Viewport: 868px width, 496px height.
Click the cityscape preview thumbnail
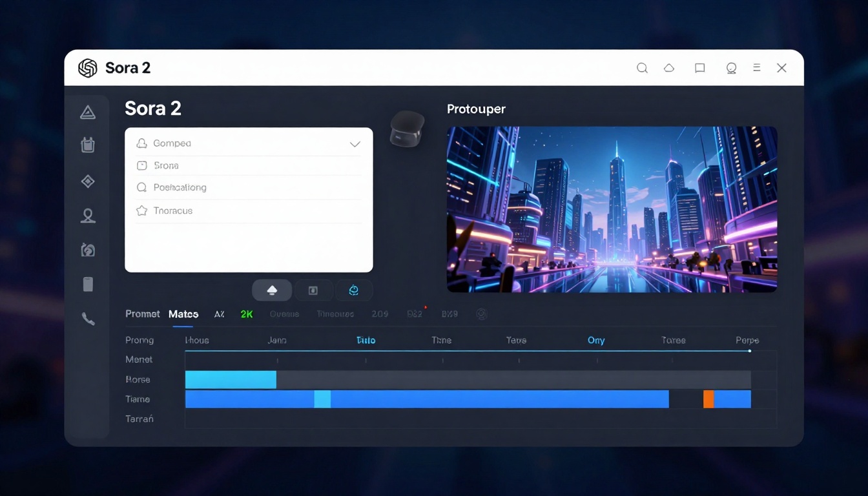click(612, 209)
